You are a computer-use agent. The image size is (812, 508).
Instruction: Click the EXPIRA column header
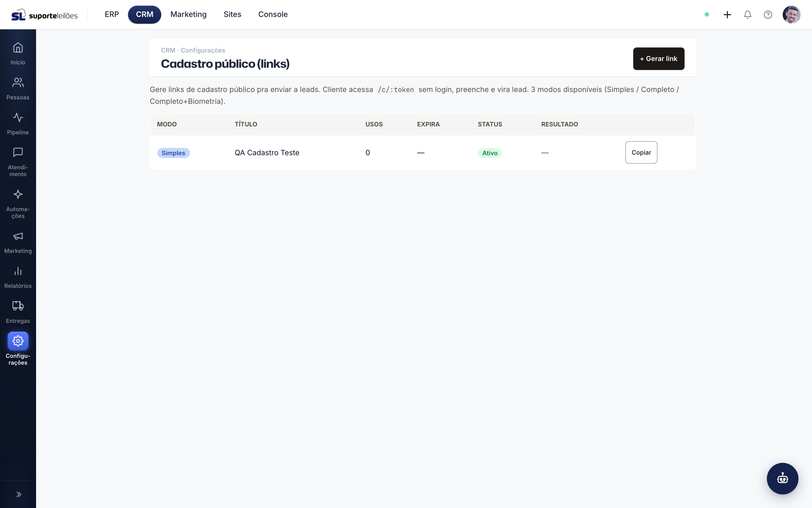pyautogui.click(x=429, y=124)
